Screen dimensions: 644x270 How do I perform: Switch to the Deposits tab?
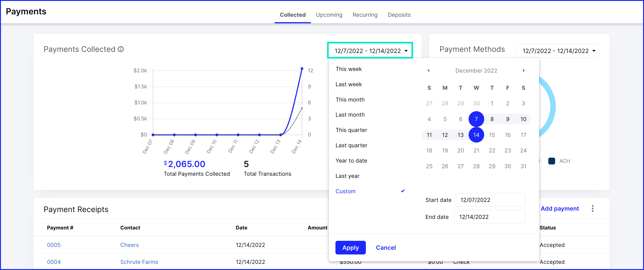click(x=399, y=15)
